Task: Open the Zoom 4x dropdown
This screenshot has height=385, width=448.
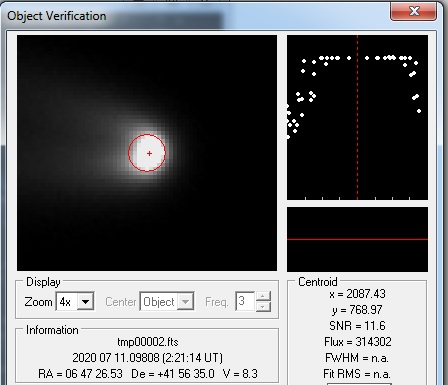Action: point(85,302)
